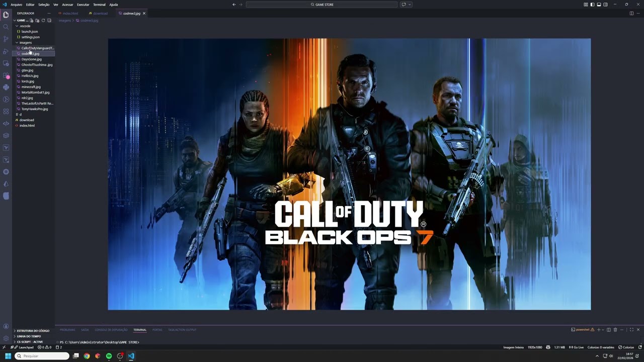Screen dimensions: 644x362
Task: Open DaysGone.jpg in Explorer
Action: coord(31,59)
